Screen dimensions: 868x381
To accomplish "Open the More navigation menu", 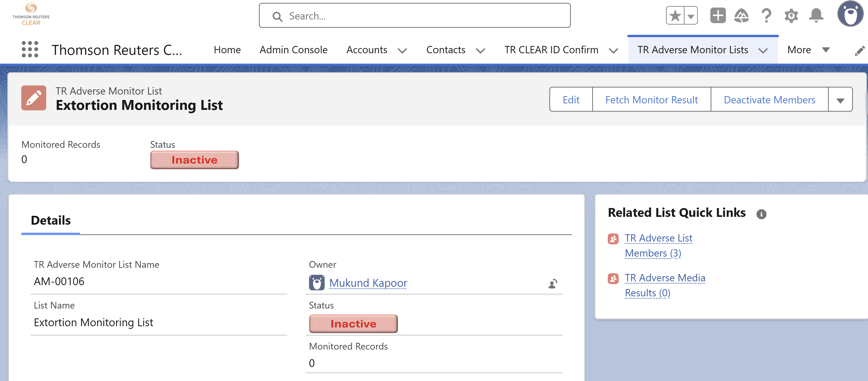I will (808, 50).
